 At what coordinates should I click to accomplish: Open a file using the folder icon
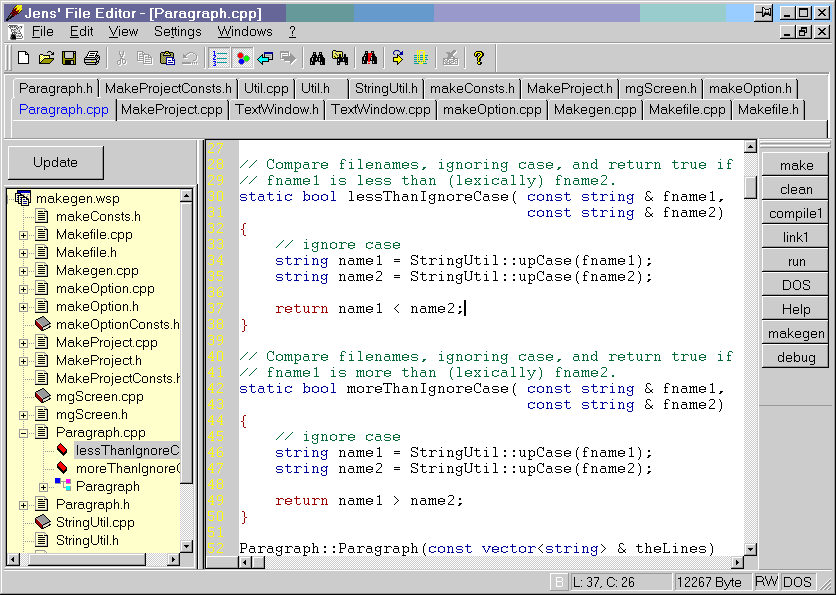46,58
